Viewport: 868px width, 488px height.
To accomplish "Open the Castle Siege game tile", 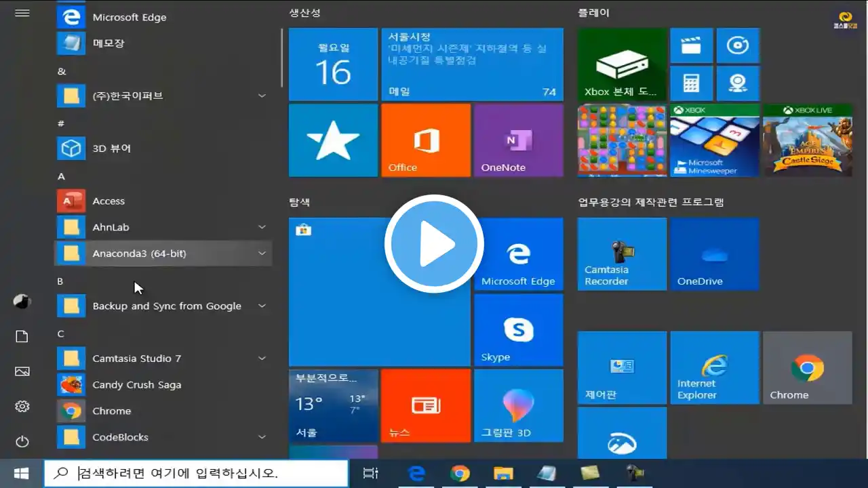I will (x=808, y=140).
